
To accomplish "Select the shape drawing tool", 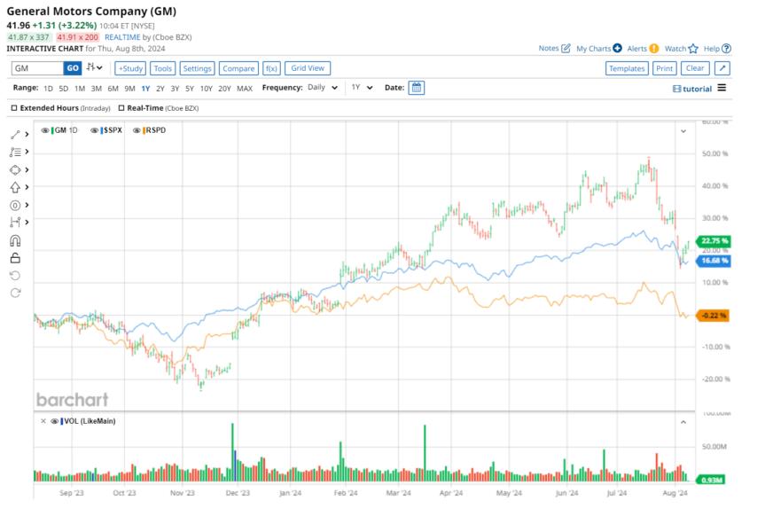I will click(15, 170).
